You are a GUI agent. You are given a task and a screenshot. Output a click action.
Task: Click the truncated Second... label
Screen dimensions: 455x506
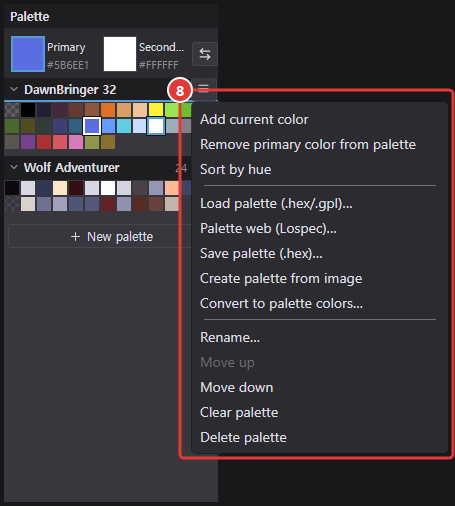pyautogui.click(x=161, y=47)
